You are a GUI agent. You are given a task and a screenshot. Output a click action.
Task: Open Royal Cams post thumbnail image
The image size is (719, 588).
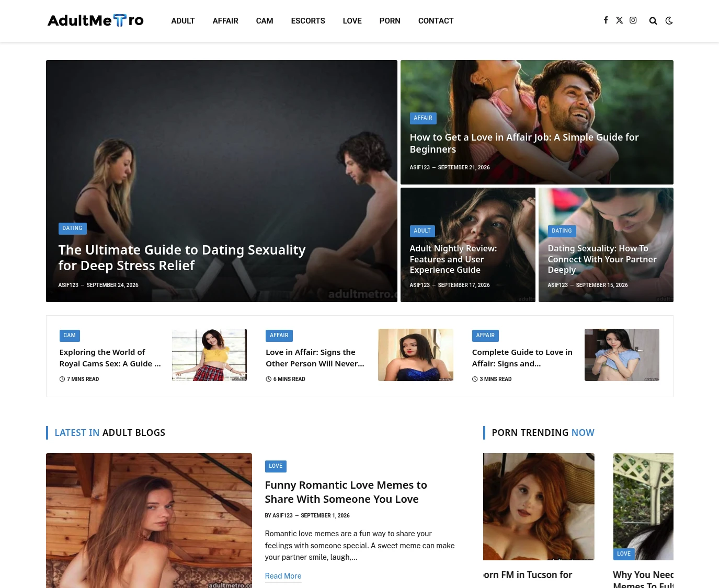[209, 355]
